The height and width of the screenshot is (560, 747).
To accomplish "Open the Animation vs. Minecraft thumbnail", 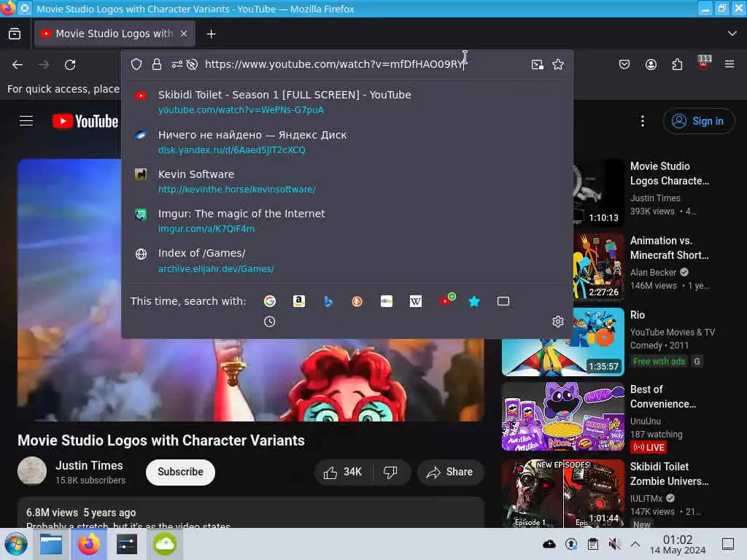I will 598,267.
